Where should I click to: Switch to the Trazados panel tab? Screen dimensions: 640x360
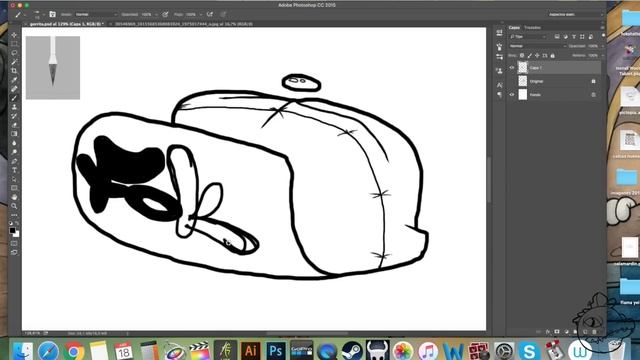point(532,27)
